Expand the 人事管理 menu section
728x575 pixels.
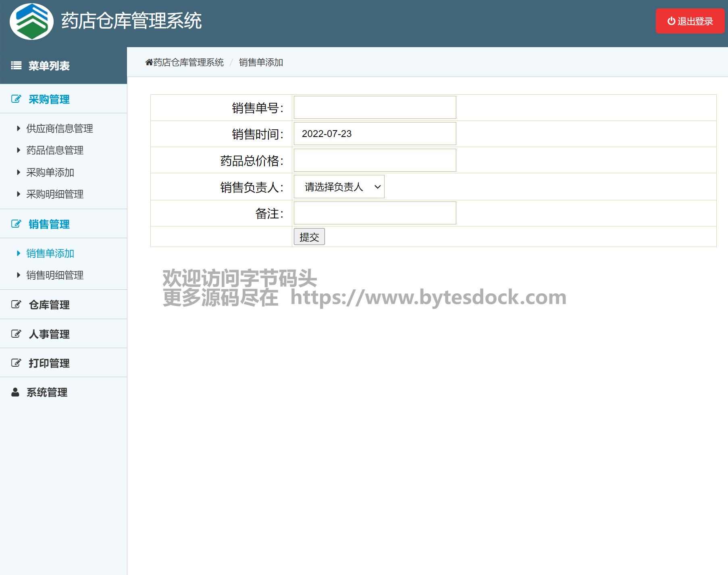click(49, 334)
